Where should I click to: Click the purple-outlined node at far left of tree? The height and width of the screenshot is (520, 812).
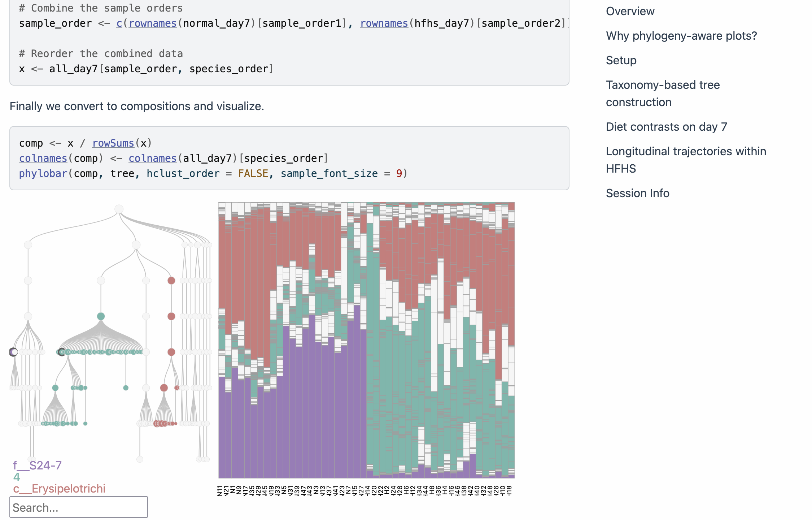pos(13,352)
